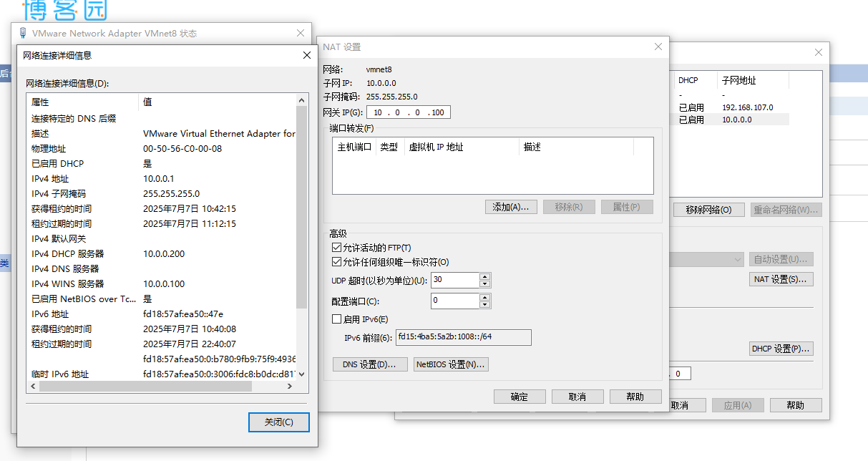This screenshot has width=868, height=461.
Task: Click 移除网络(O) in network editor
Action: click(x=708, y=210)
